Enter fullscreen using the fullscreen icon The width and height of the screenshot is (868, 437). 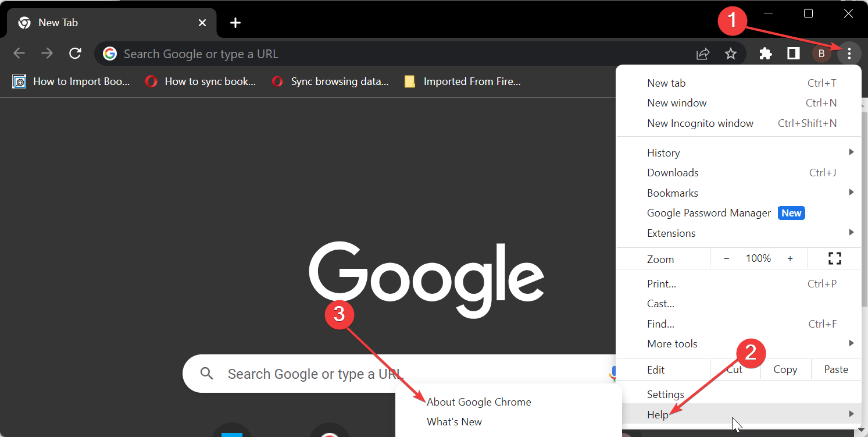[834, 258]
